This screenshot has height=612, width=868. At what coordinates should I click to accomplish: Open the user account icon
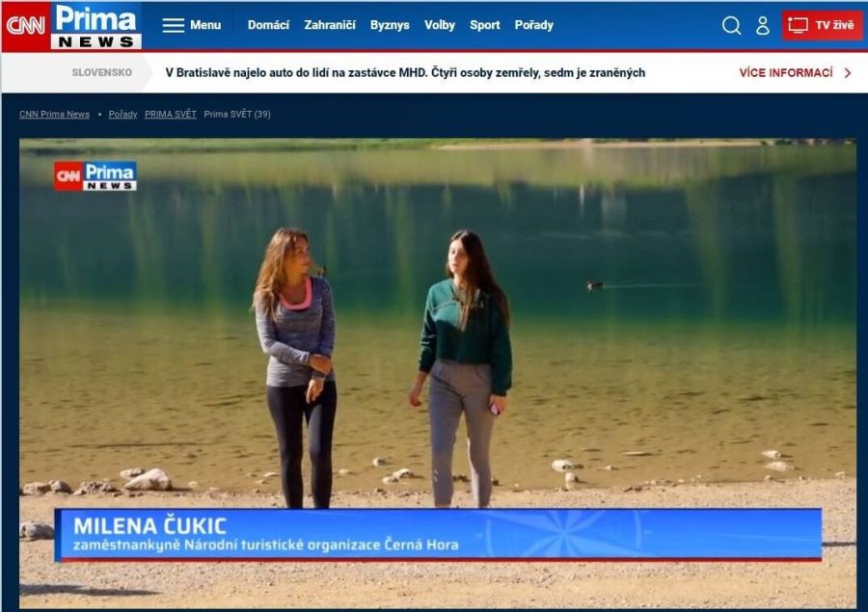763,26
